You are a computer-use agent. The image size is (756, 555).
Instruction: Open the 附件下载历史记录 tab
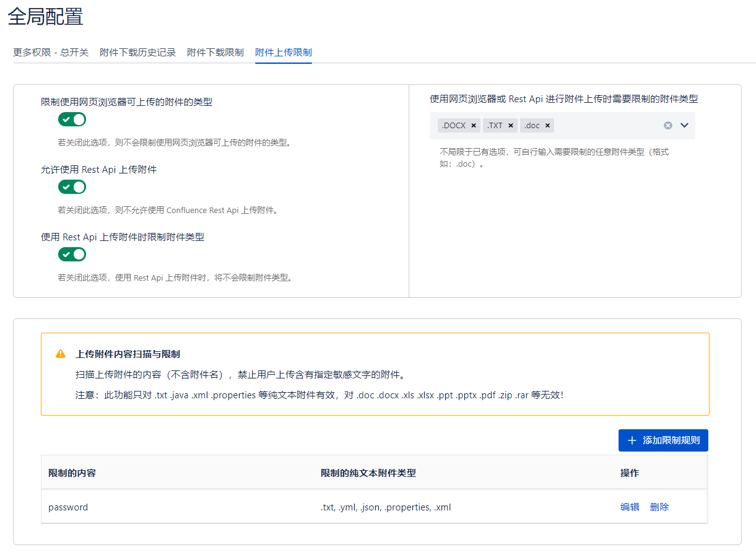tap(137, 53)
